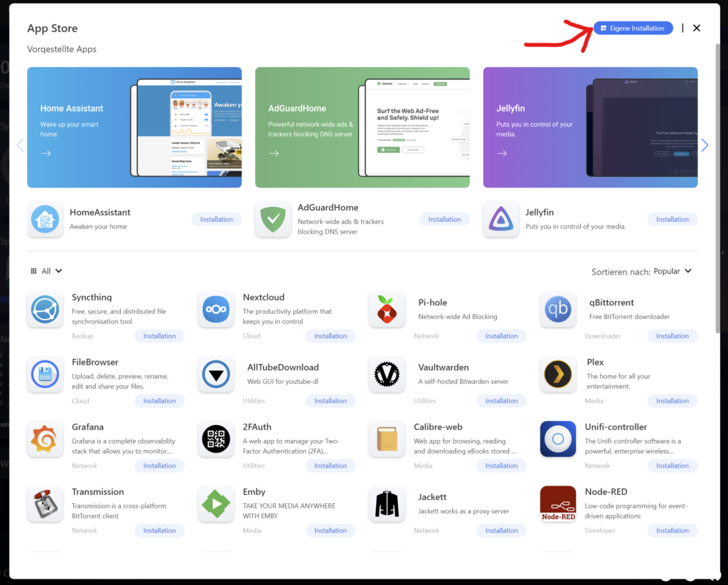Install Jellyfin via its Installation button
The image size is (728, 585).
[x=673, y=220]
